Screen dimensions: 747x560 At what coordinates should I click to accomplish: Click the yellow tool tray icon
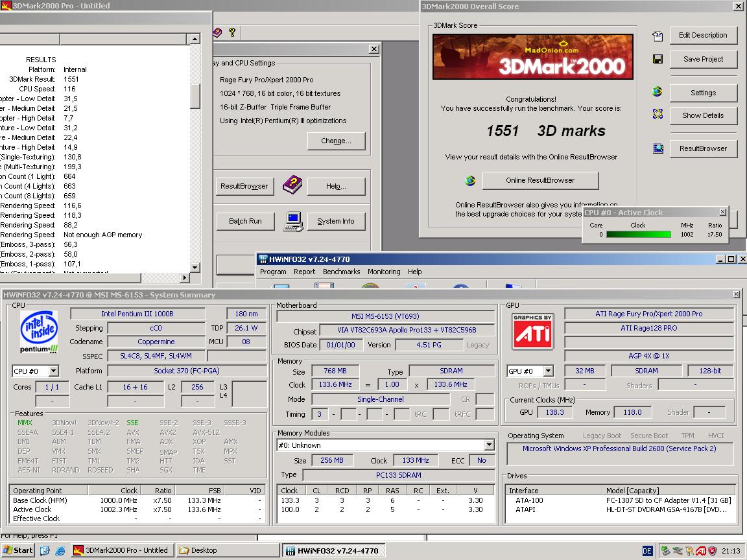coord(689,551)
